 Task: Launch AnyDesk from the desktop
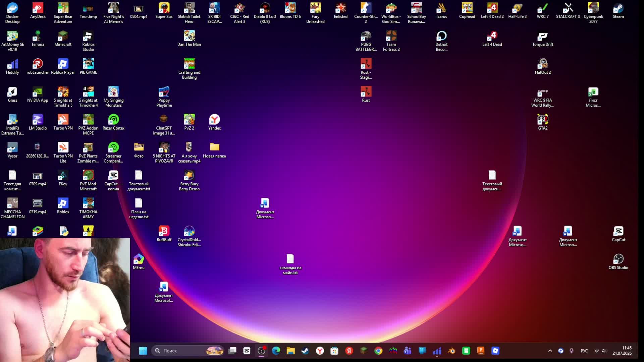click(x=38, y=10)
